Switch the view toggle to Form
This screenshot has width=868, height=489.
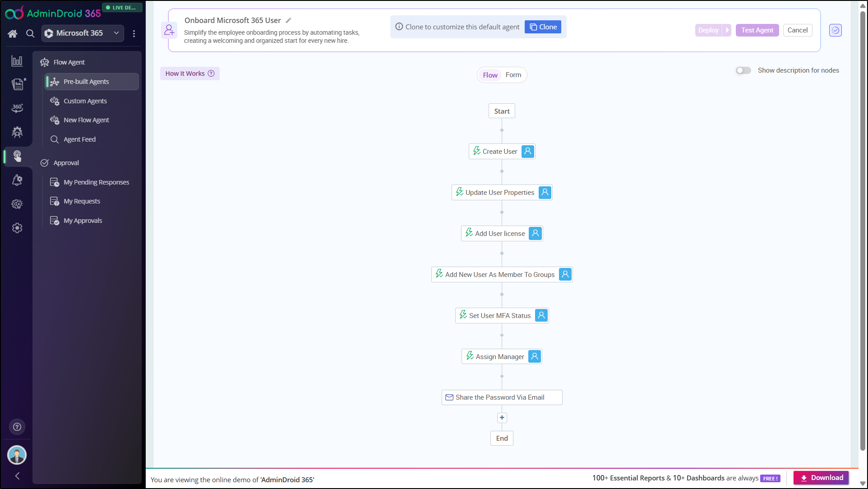coord(513,74)
